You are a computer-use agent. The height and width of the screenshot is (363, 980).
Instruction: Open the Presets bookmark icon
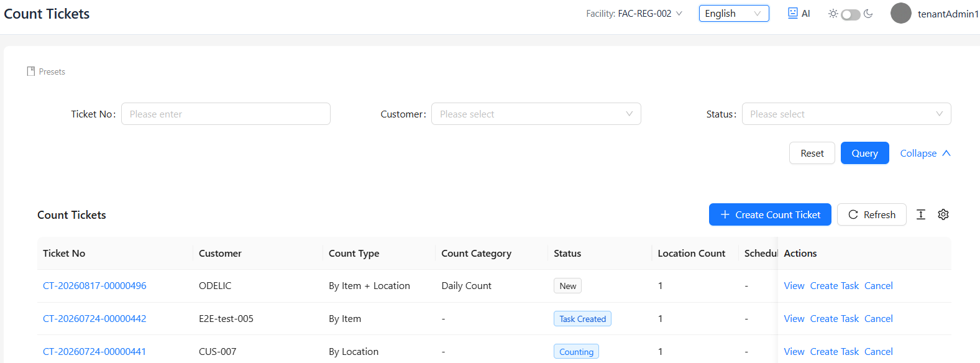point(31,71)
